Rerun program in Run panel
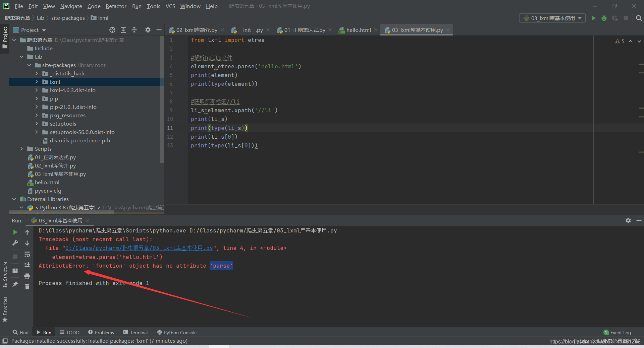Viewport: 644px width, 348px height. point(15,232)
